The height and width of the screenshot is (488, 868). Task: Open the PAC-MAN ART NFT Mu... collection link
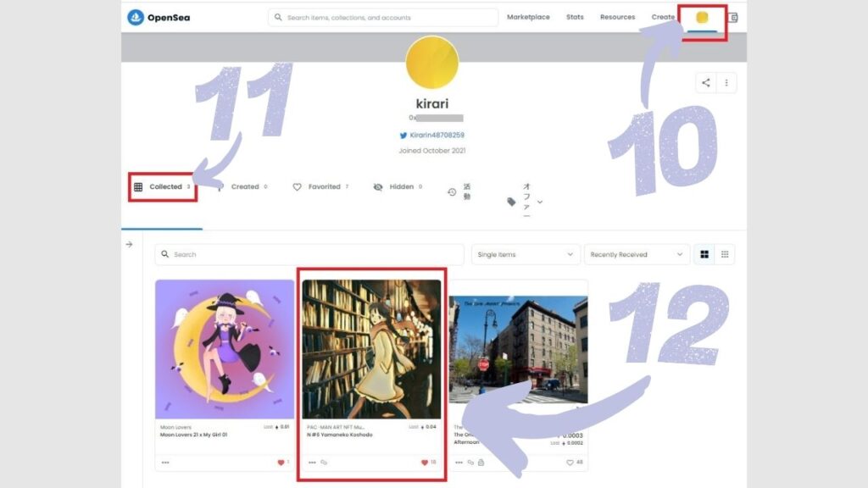[x=336, y=427]
